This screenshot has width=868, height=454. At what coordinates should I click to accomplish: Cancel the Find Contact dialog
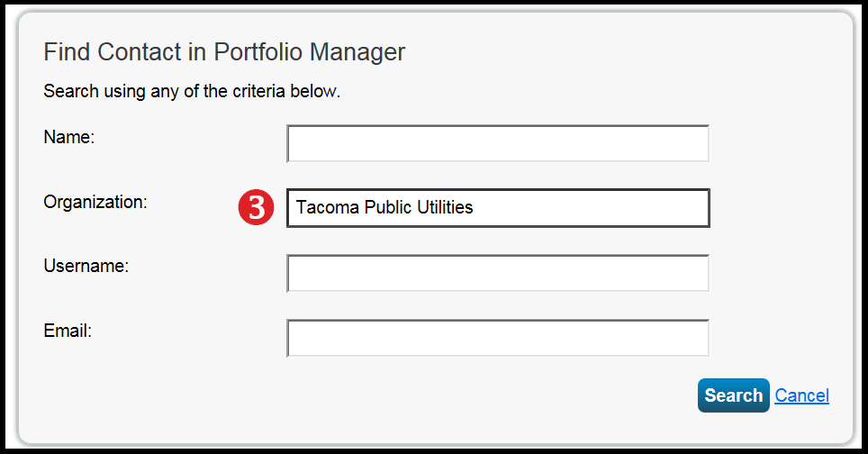pos(801,395)
